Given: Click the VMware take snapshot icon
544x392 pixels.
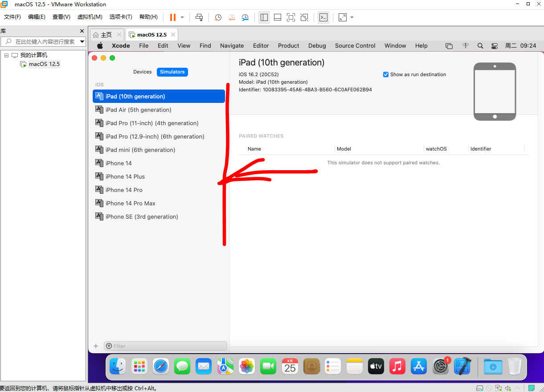Looking at the screenshot, I should pyautogui.click(x=218, y=17).
